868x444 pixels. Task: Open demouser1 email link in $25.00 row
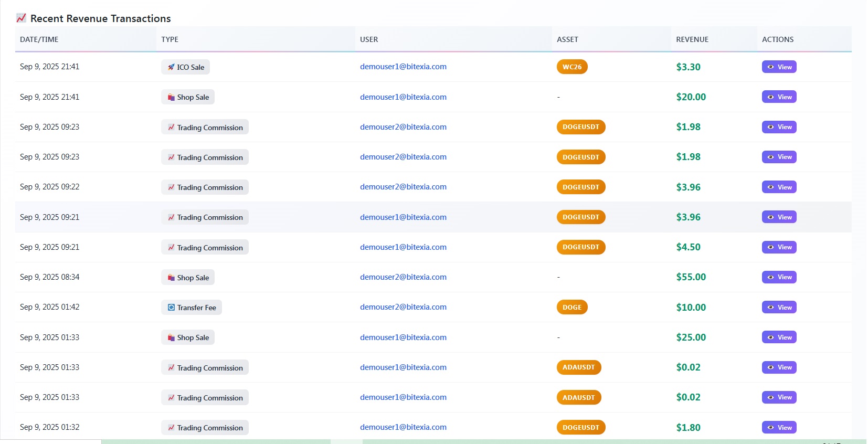coord(403,337)
